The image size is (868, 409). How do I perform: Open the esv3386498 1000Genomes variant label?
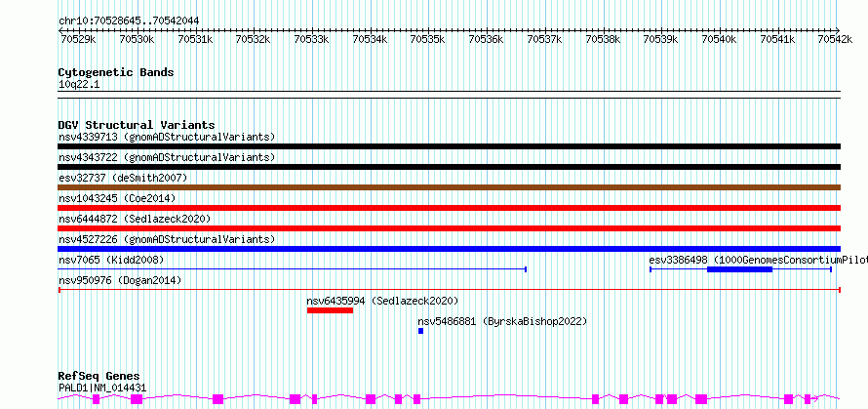[x=758, y=260]
